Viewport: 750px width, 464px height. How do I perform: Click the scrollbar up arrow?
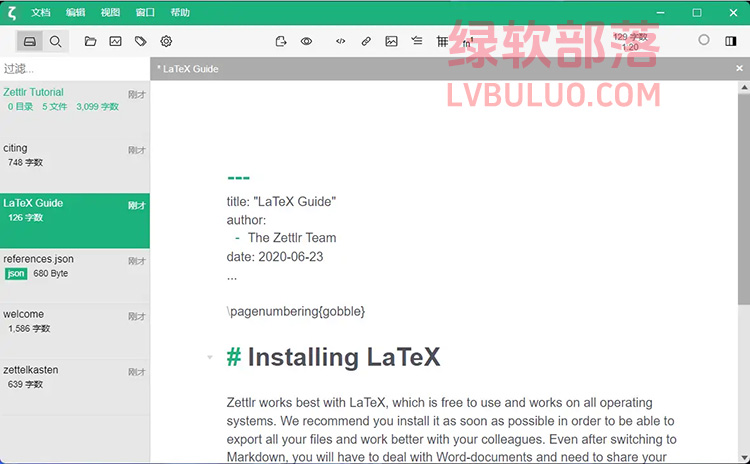(x=744, y=87)
